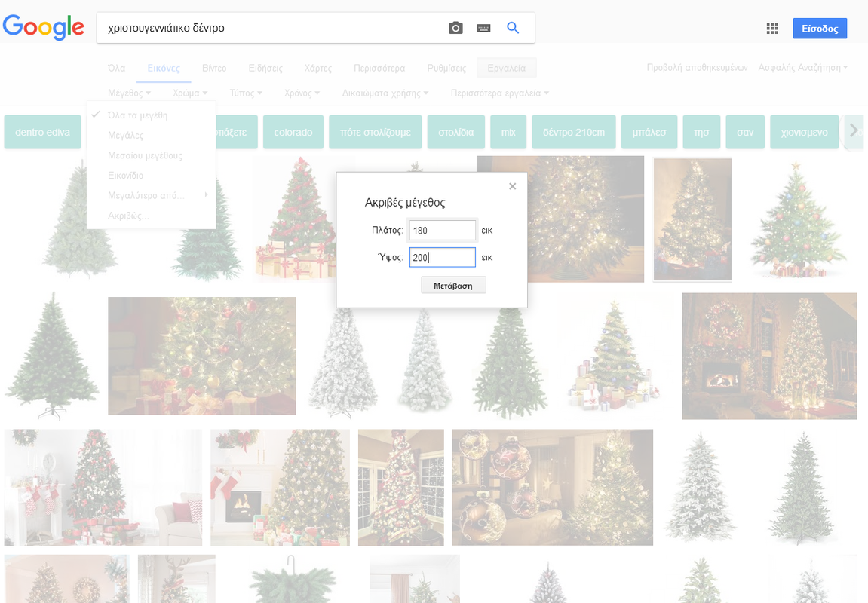This screenshot has width=868, height=603.
Task: Click the τησ chip
Action: click(701, 132)
